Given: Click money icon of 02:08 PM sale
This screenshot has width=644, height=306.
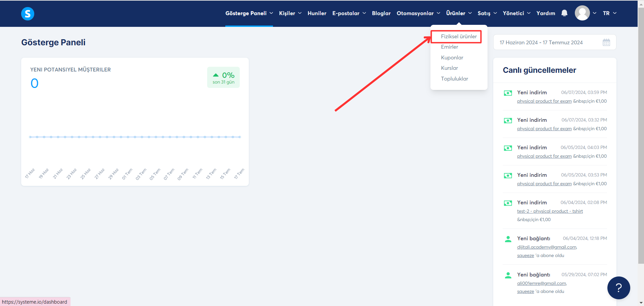Looking at the screenshot, I should click(x=508, y=203).
